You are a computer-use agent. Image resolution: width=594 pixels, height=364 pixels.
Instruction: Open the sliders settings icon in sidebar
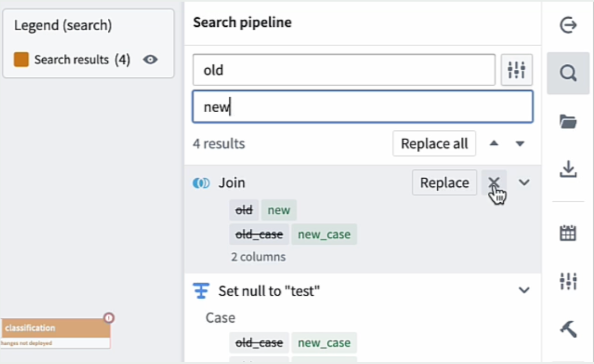pos(568,281)
